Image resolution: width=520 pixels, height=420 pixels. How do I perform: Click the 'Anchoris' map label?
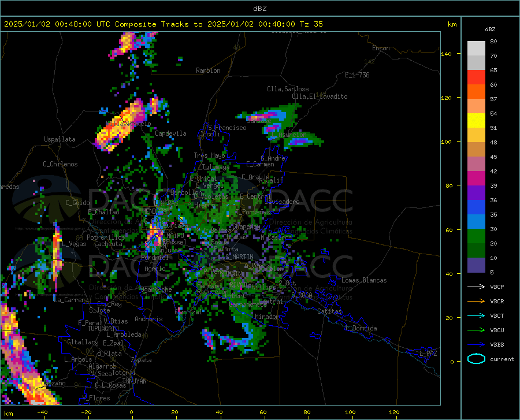148,319
